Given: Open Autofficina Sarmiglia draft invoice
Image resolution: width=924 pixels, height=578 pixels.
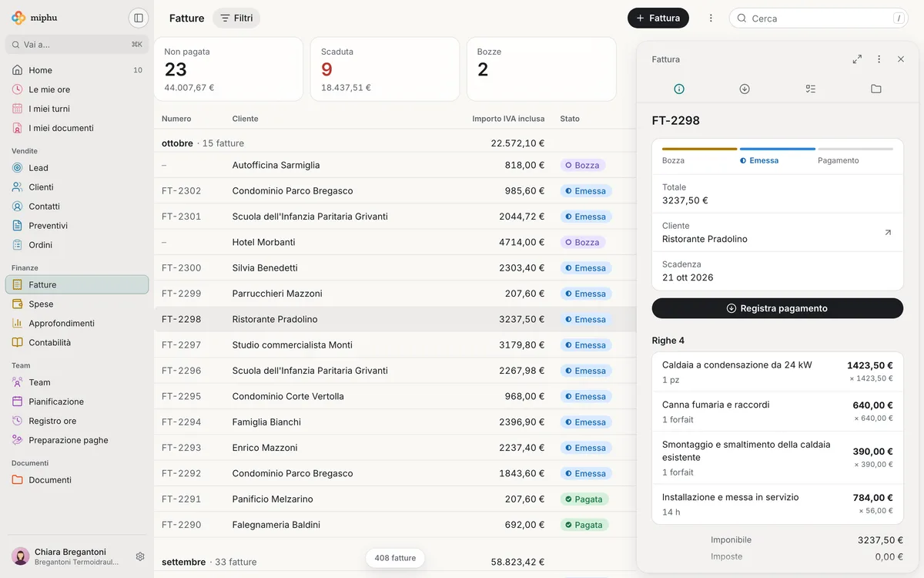Looking at the screenshot, I should tap(395, 165).
